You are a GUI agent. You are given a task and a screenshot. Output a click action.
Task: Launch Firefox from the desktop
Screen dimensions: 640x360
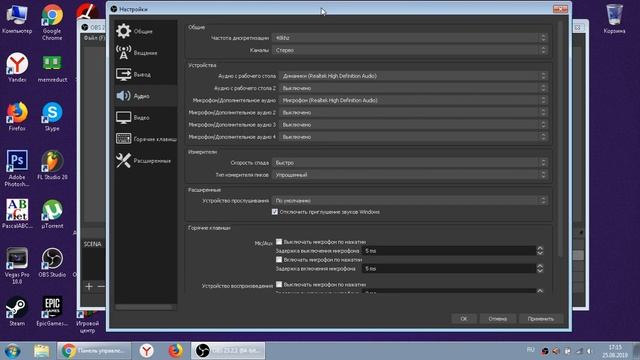point(17,116)
